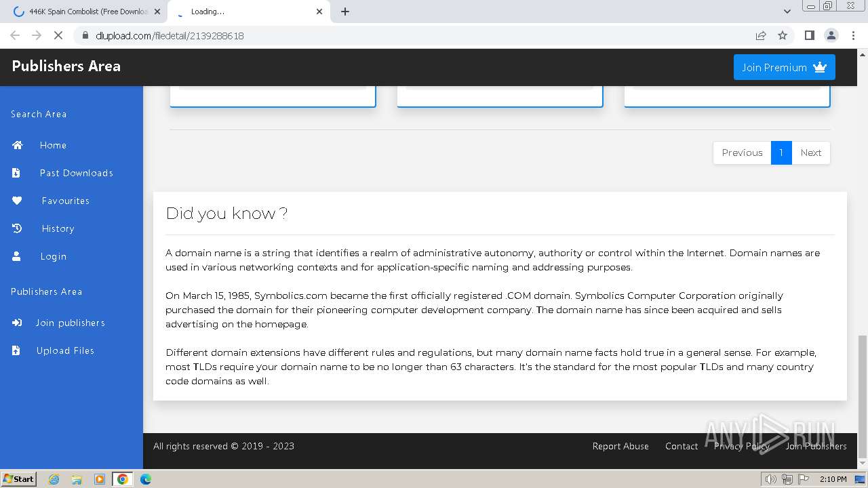Open the Privacy Policy footer link
This screenshot has width=868, height=488.
point(741,446)
